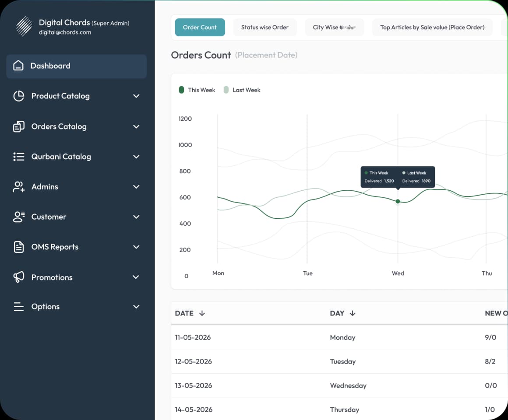Expand the OMS Reports chevron
Viewport: 508px width, 420px height.
click(136, 247)
